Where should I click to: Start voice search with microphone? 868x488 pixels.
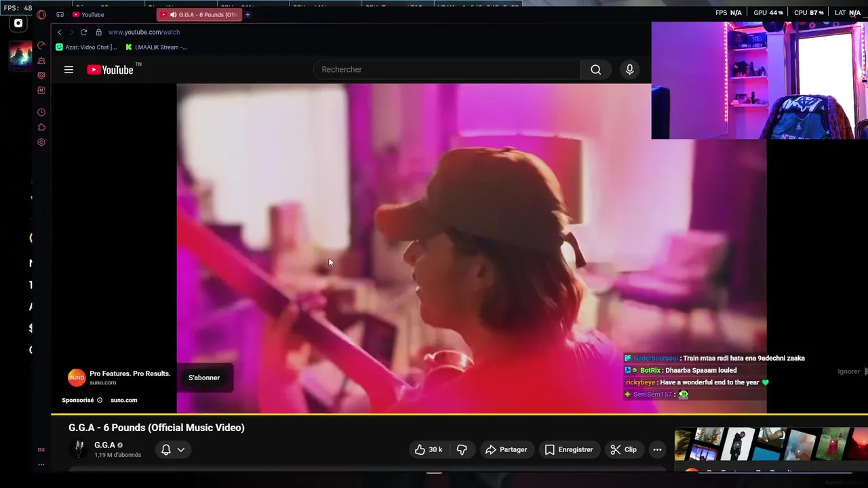[x=629, y=69]
